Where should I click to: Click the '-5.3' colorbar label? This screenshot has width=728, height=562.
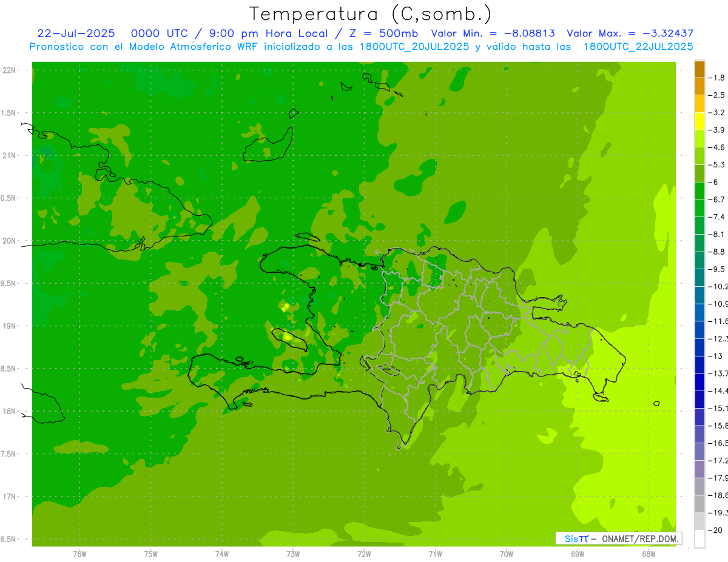pos(718,165)
